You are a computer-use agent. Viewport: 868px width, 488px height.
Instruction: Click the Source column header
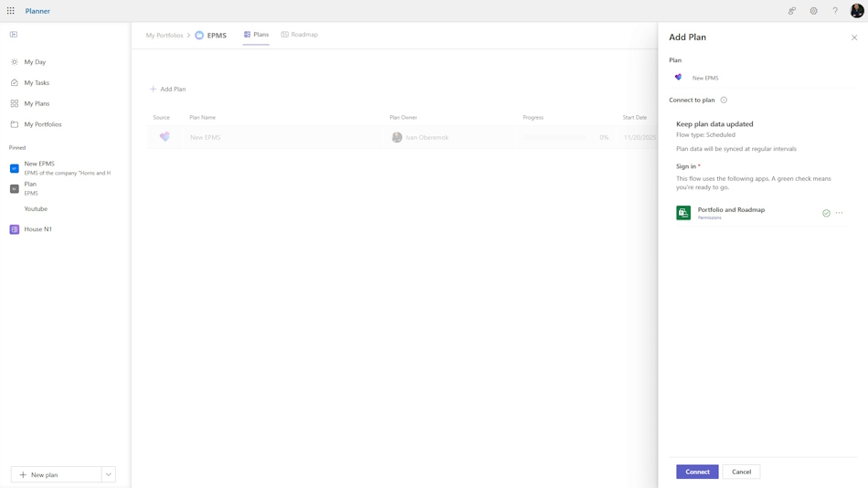coord(161,117)
